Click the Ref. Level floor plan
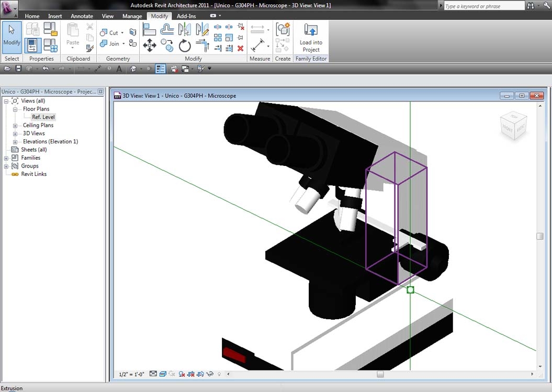552x392 pixels. point(44,117)
